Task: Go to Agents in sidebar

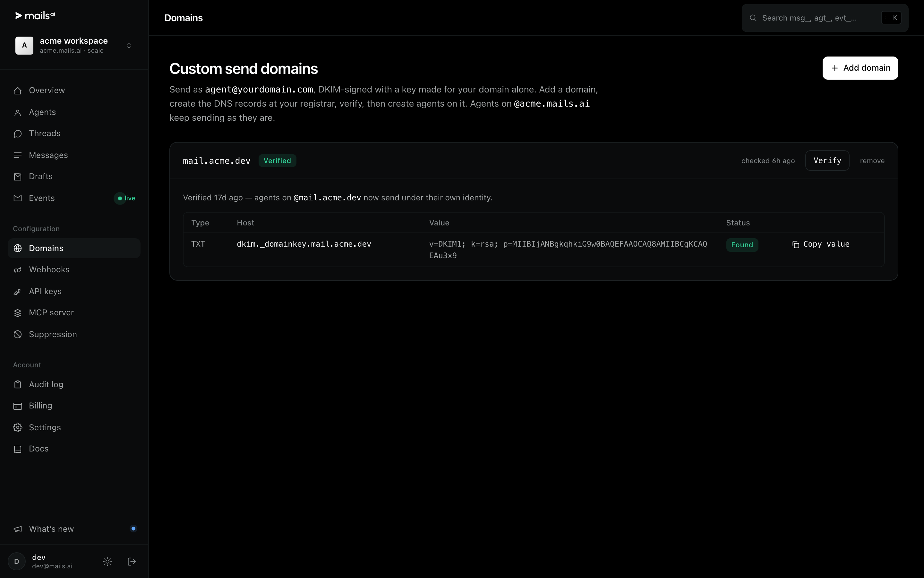Action: tap(74, 112)
